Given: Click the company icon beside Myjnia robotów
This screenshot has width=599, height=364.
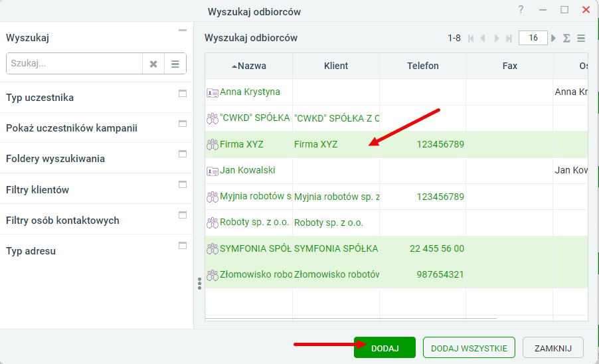Looking at the screenshot, I should coord(213,197).
